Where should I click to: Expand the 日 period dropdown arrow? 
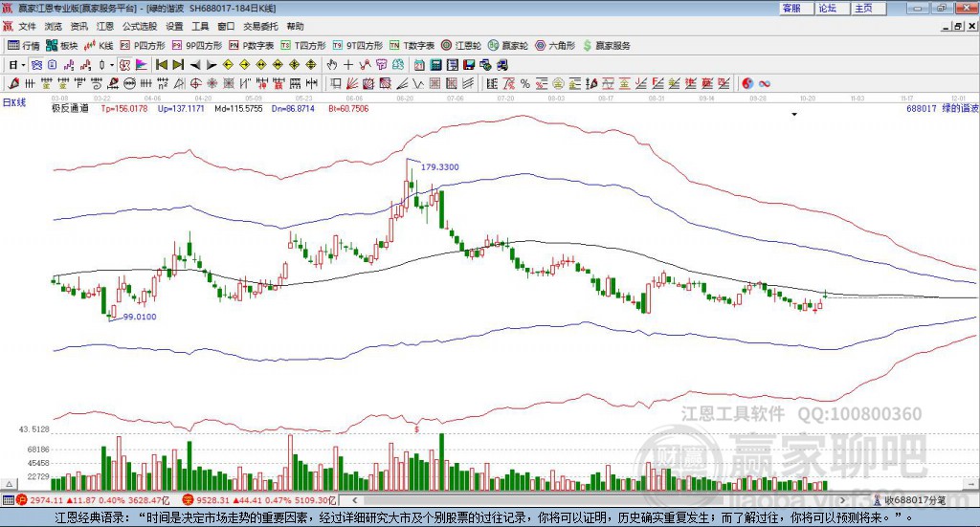24,65
